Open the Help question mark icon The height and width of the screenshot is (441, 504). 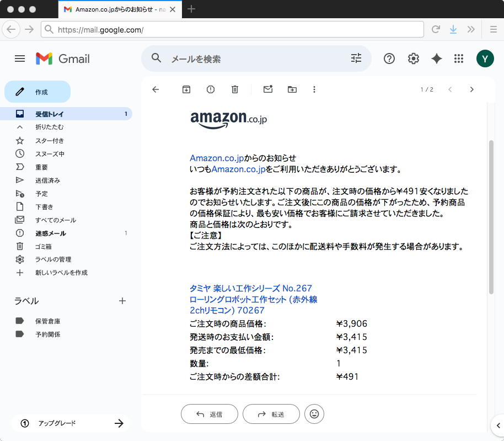pos(389,59)
